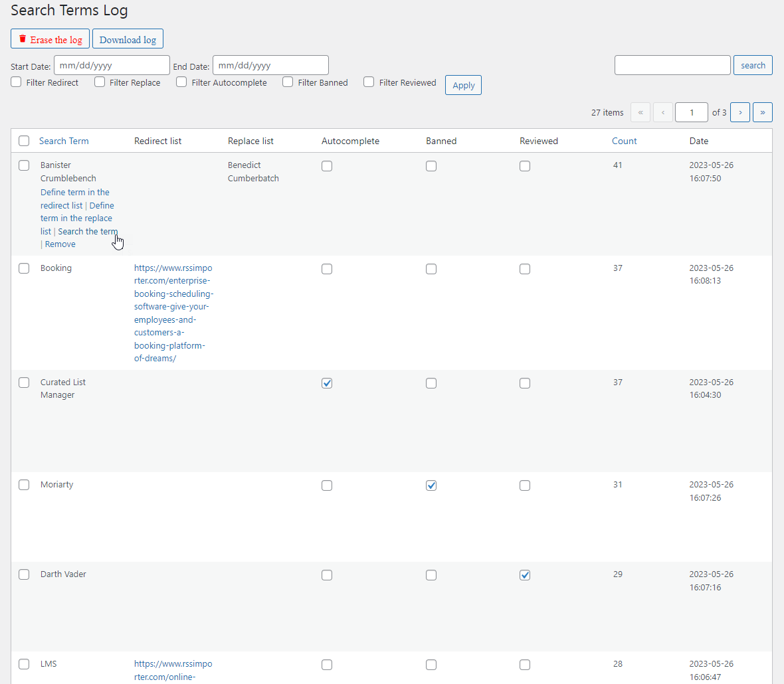Check the Filter Banned option

click(x=288, y=82)
